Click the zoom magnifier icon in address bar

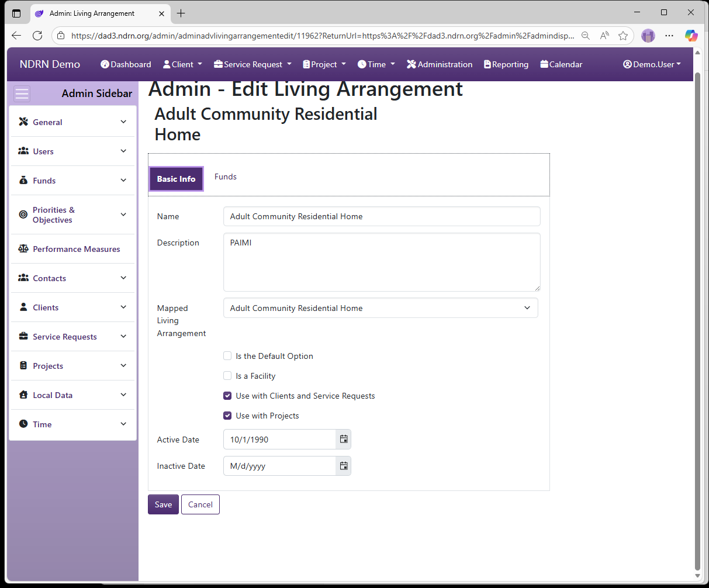point(586,36)
